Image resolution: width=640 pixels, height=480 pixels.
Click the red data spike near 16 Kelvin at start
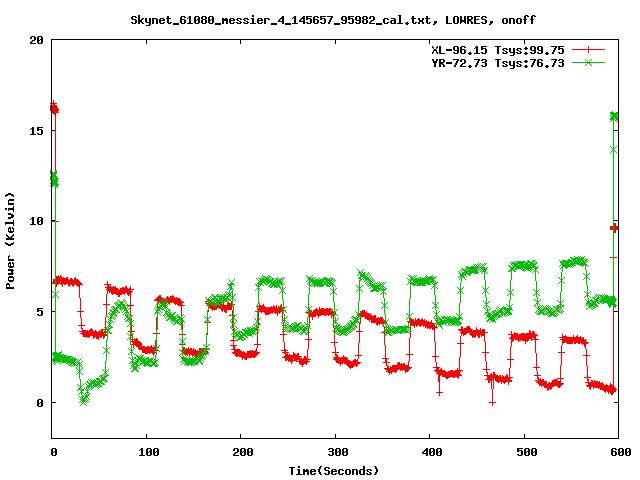coord(54,108)
